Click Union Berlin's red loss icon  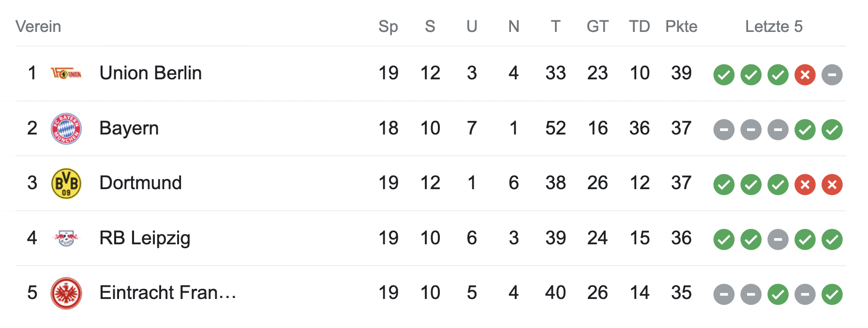[805, 75]
